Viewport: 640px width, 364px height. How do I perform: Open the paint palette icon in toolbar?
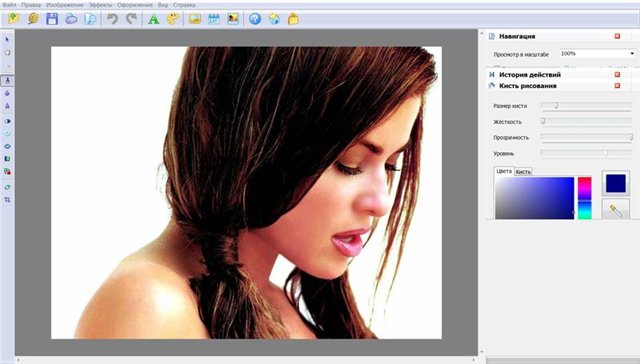(x=173, y=19)
